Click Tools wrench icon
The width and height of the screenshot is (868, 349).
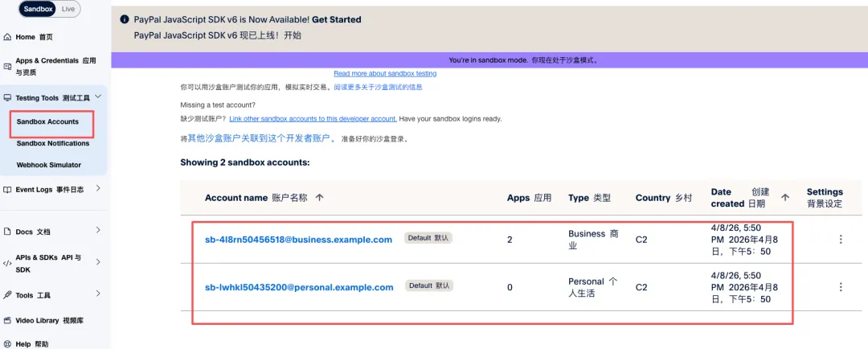pyautogui.click(x=7, y=295)
